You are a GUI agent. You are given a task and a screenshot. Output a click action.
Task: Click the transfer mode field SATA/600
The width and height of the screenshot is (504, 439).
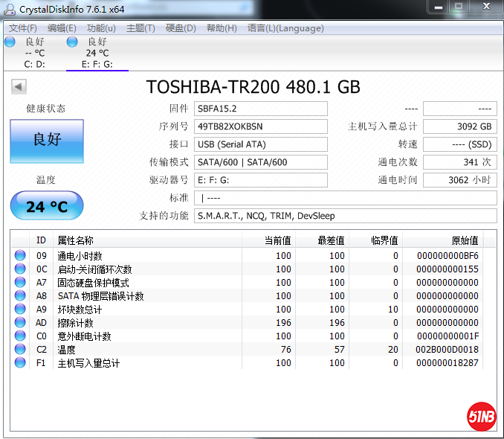pos(261,162)
